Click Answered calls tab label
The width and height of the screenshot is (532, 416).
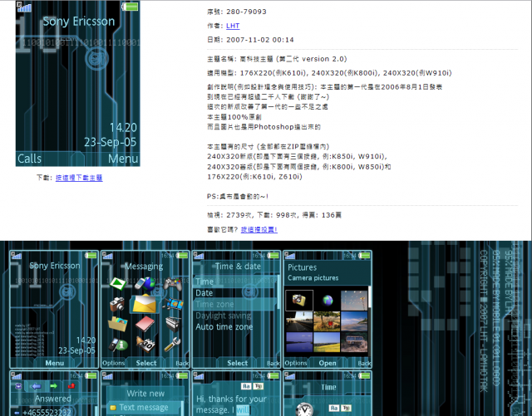[x=53, y=399]
